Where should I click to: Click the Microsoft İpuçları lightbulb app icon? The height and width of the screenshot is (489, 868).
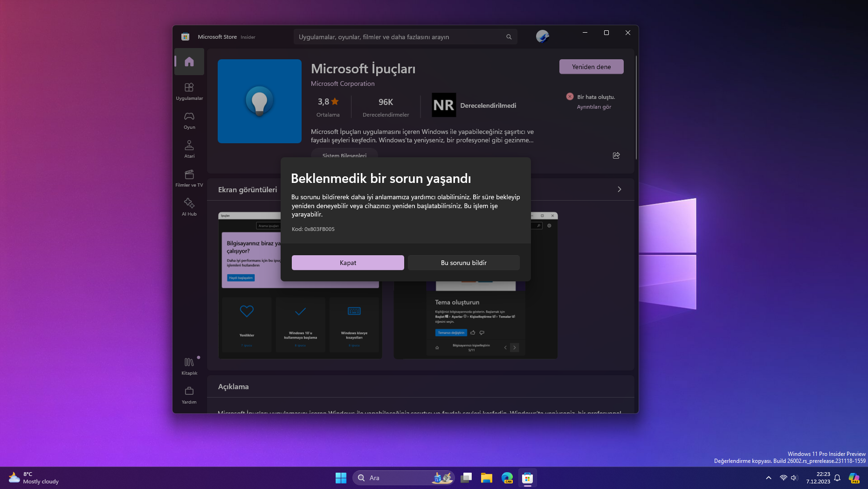(260, 101)
